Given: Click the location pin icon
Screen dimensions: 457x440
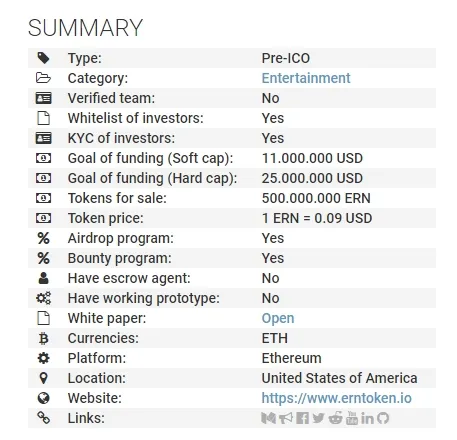Looking at the screenshot, I should coord(43,378).
